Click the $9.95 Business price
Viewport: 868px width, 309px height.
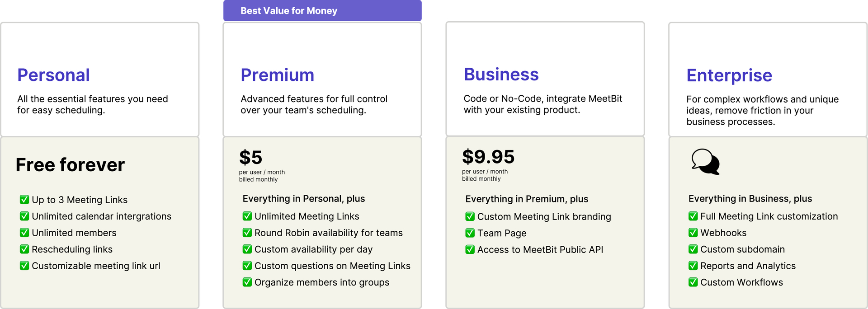[488, 157]
